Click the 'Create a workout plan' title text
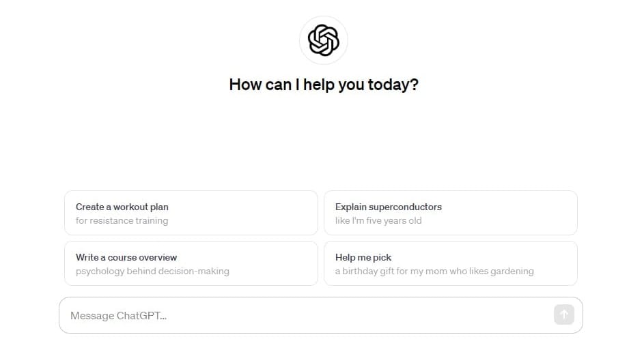The width and height of the screenshot is (644, 352). [122, 207]
